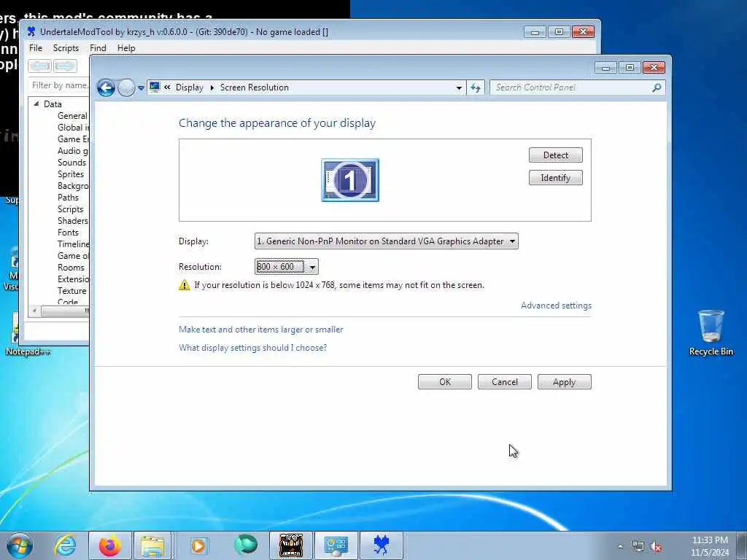747x560 pixels.
Task: Select Paths in UndertaleModTool tree
Action: pyautogui.click(x=68, y=198)
